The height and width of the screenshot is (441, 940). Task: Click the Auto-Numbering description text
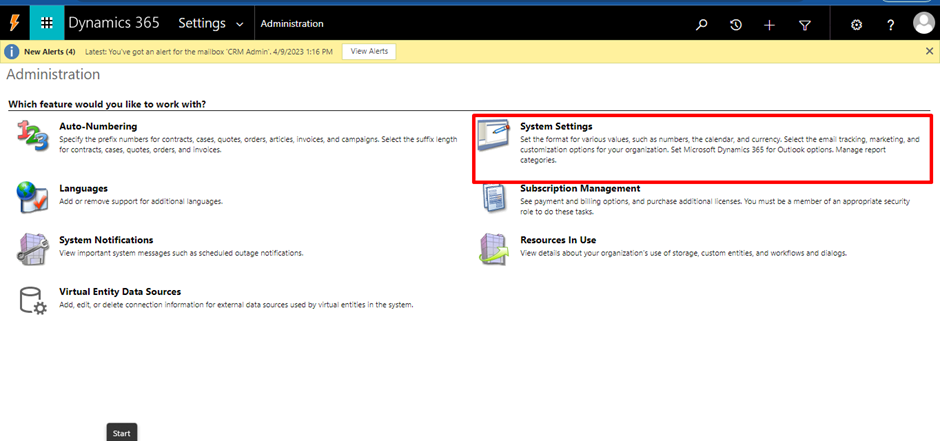tap(258, 144)
